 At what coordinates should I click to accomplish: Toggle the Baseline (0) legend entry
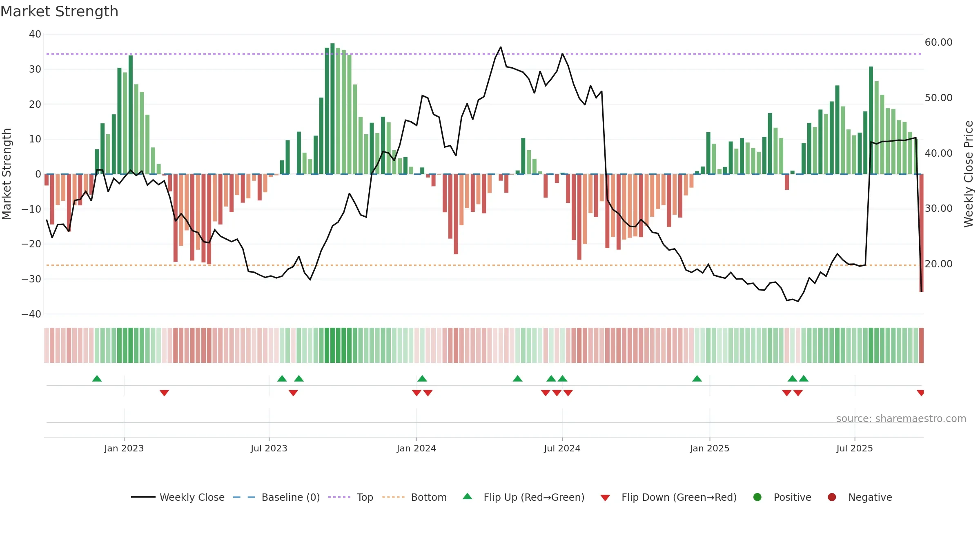(276, 497)
